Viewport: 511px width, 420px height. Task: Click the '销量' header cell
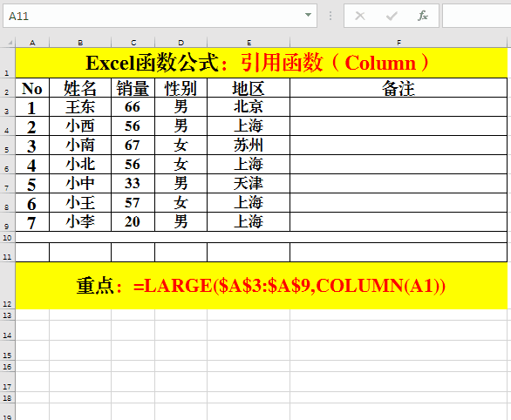click(133, 88)
